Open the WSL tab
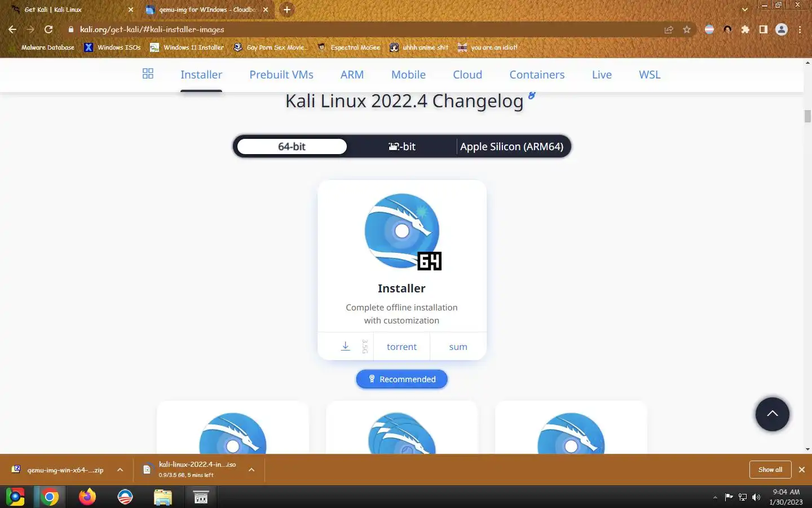 [x=650, y=75]
